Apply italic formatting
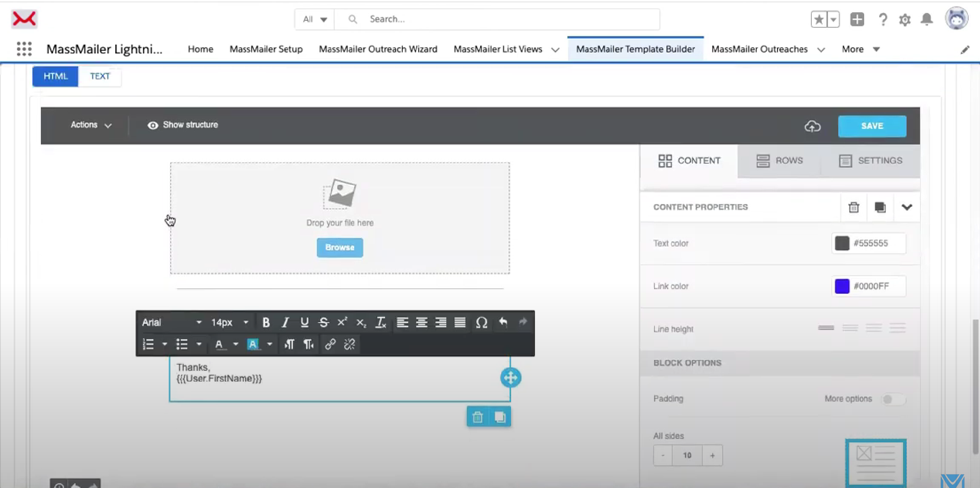The height and width of the screenshot is (488, 980). pos(285,323)
